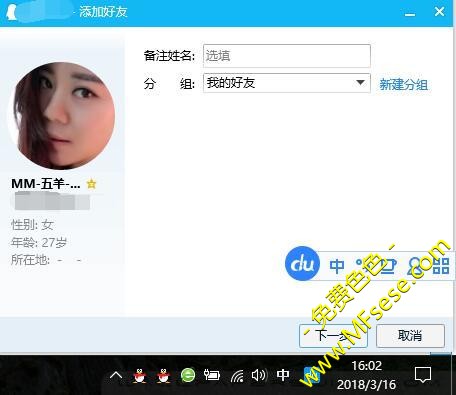Open the second QQ penguin tray icon

click(x=163, y=376)
